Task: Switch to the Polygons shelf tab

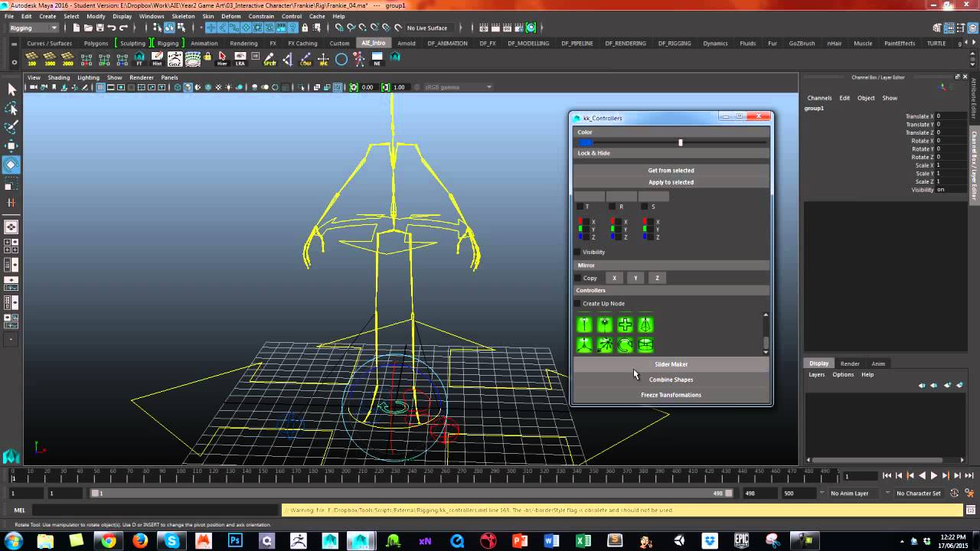Action: click(x=96, y=43)
